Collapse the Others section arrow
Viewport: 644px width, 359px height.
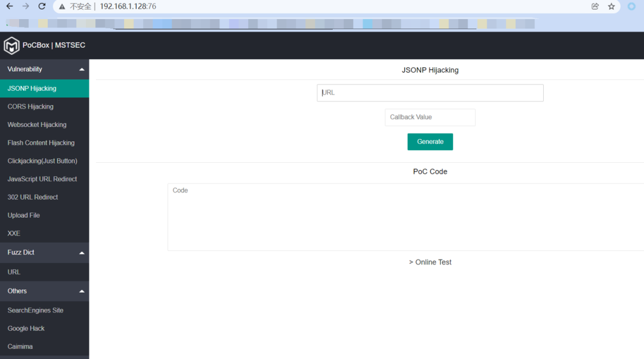(82, 291)
